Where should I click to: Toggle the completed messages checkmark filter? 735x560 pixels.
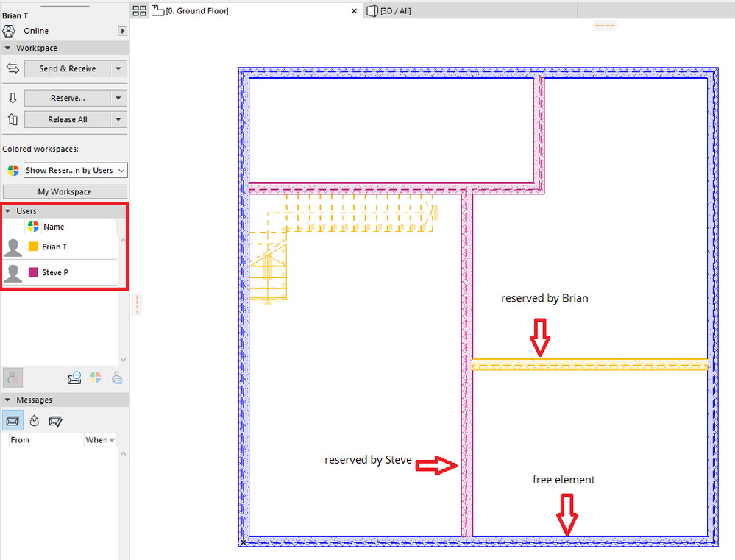55,421
